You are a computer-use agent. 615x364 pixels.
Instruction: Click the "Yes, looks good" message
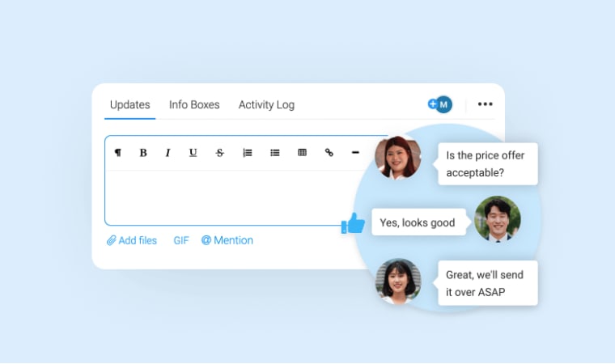(418, 222)
